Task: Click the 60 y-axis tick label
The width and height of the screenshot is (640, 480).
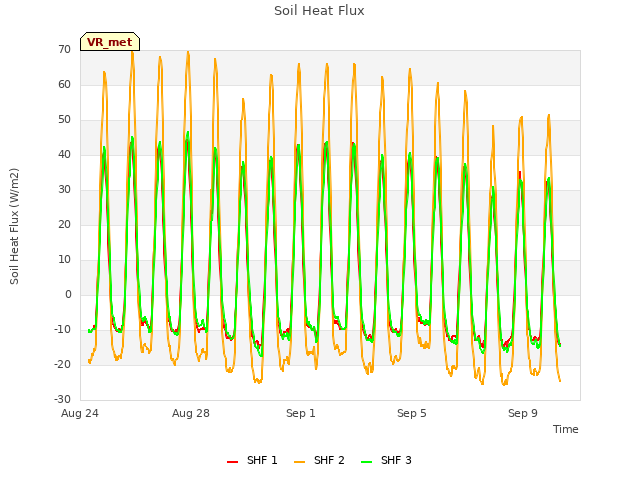Action: pyautogui.click(x=64, y=84)
